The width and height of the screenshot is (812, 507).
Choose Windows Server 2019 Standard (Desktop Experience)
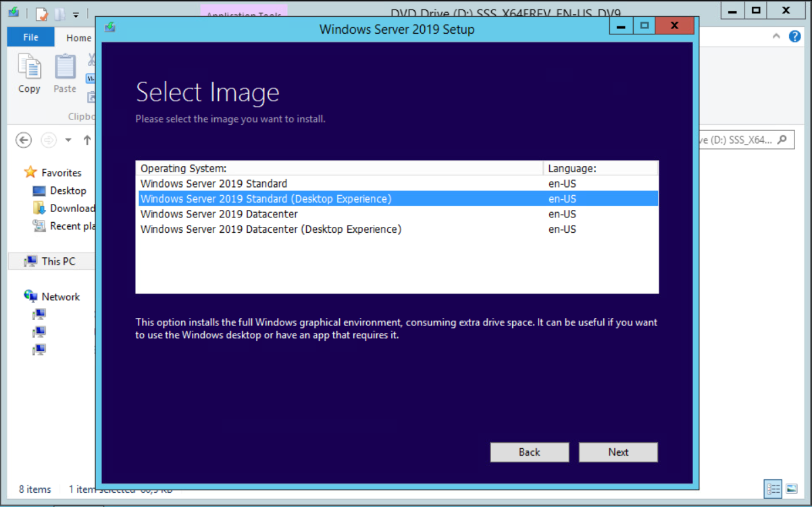(x=397, y=199)
